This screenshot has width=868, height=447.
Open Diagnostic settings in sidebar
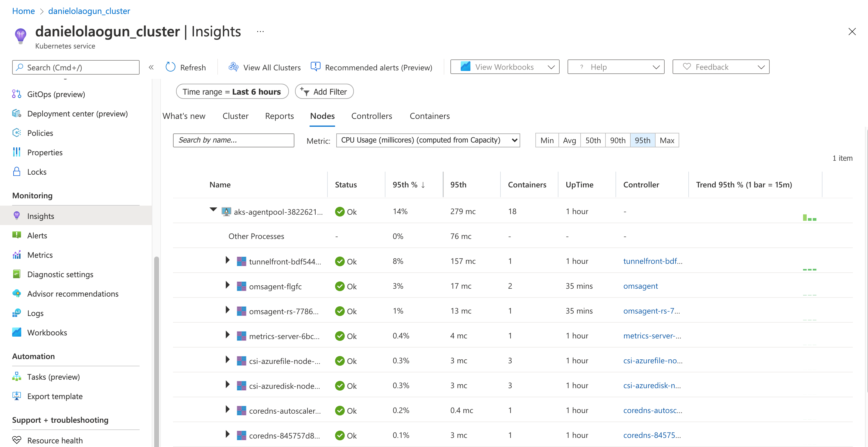point(60,274)
